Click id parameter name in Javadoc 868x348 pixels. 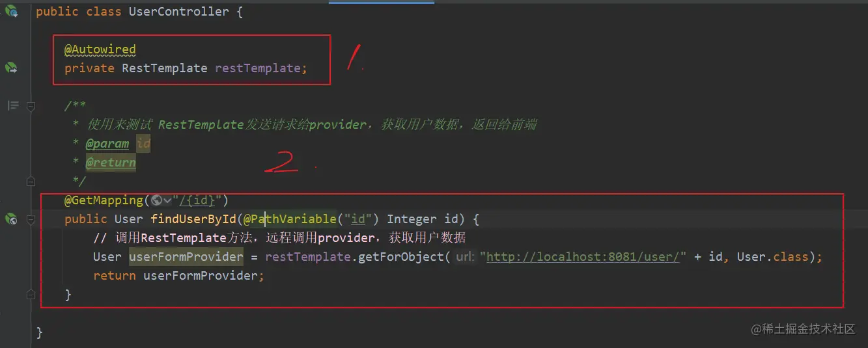pyautogui.click(x=143, y=144)
